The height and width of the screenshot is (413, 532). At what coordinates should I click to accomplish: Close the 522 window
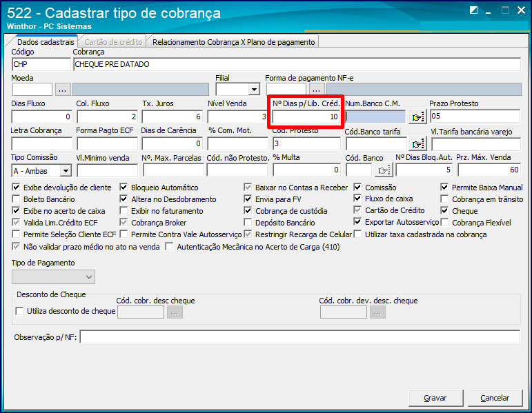click(x=521, y=10)
